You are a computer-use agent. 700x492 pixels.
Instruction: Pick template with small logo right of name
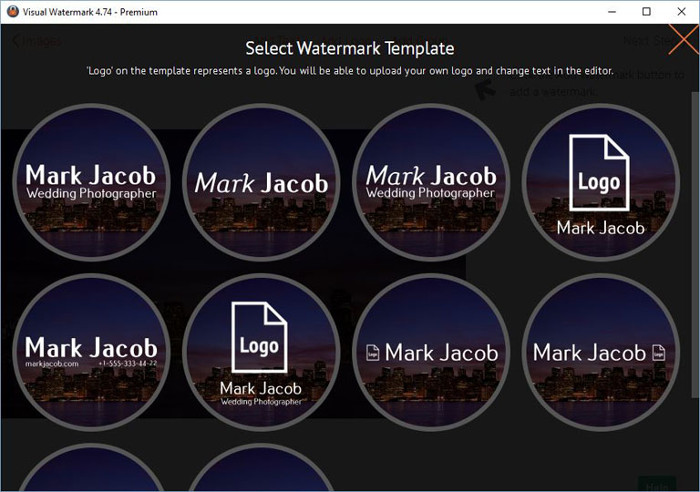coord(600,352)
